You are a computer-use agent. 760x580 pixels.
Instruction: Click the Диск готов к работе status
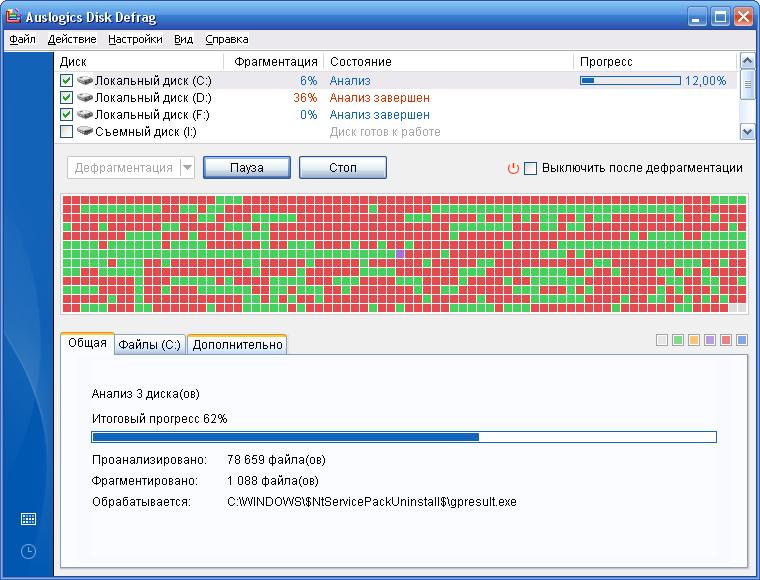(x=385, y=131)
